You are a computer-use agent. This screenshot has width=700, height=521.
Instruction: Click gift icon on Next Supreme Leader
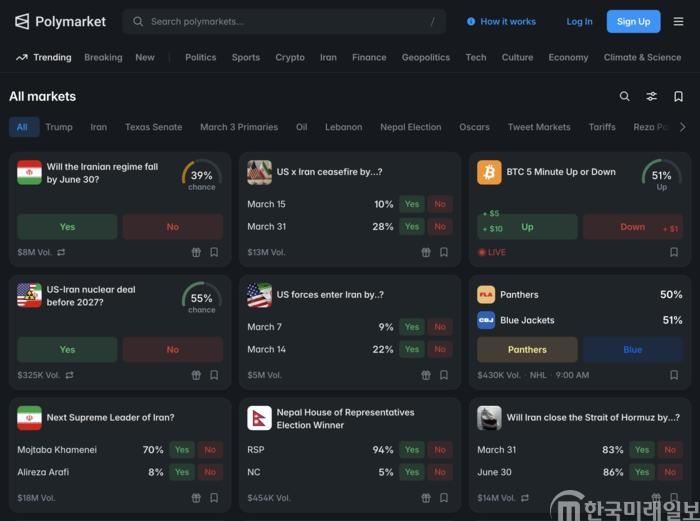pos(196,498)
